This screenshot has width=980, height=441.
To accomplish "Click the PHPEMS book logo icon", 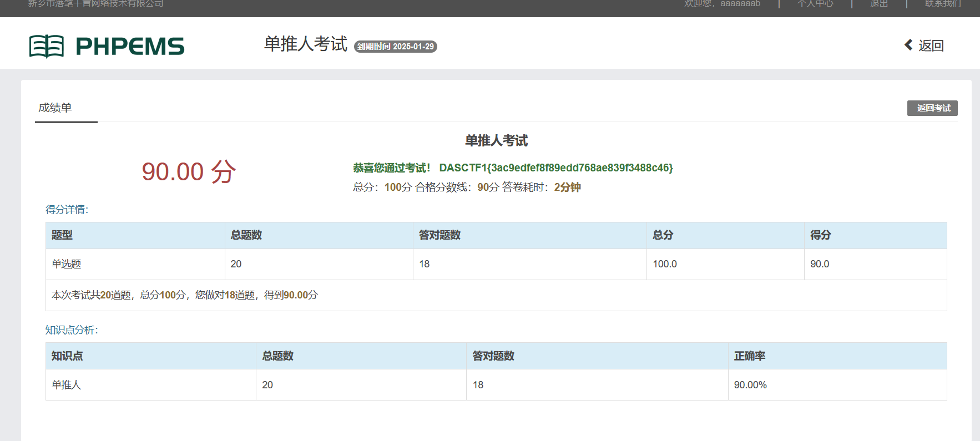I will (47, 46).
